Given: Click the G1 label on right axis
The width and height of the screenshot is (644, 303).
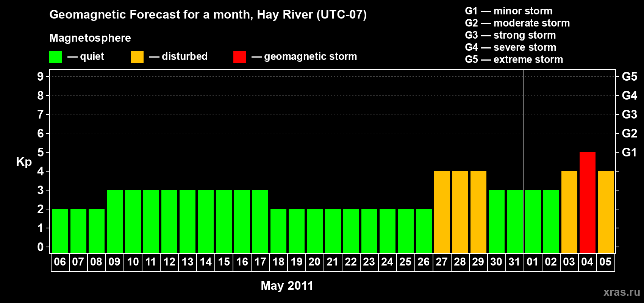Looking at the screenshot, I should tap(630, 152).
